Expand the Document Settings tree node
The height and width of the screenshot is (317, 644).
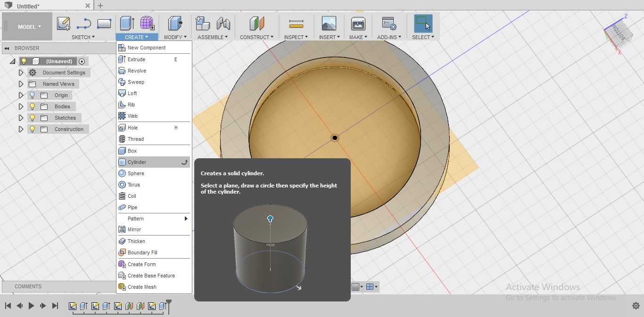point(21,73)
